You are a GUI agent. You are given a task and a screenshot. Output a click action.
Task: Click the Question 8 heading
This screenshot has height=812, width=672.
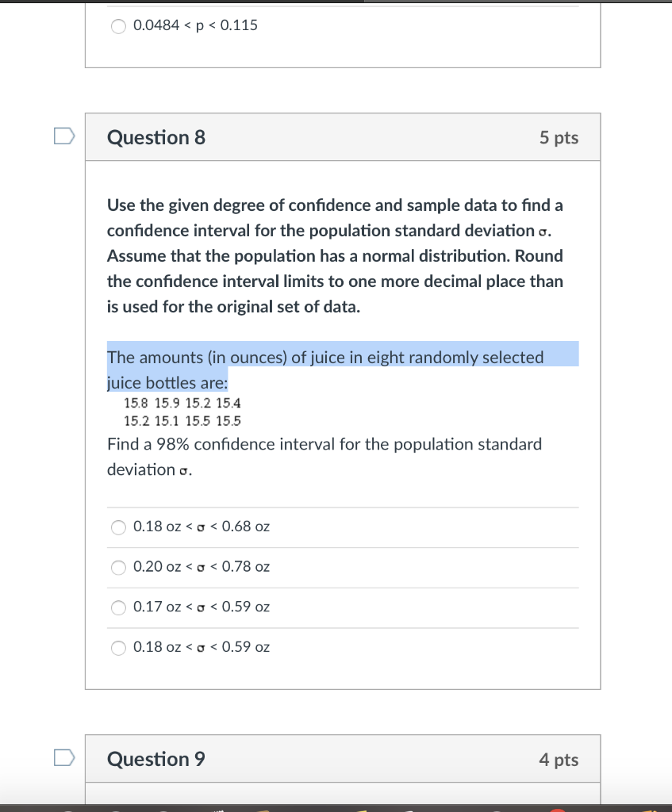[156, 137]
